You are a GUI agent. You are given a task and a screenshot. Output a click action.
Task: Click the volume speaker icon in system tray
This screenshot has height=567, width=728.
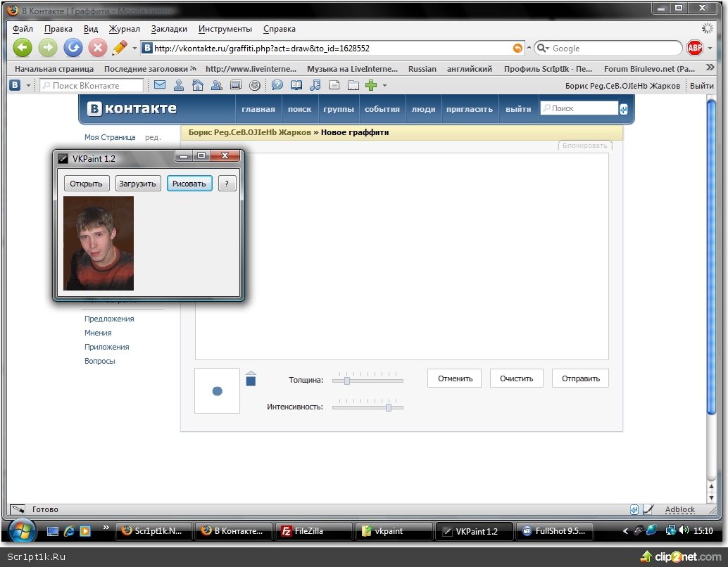683,530
